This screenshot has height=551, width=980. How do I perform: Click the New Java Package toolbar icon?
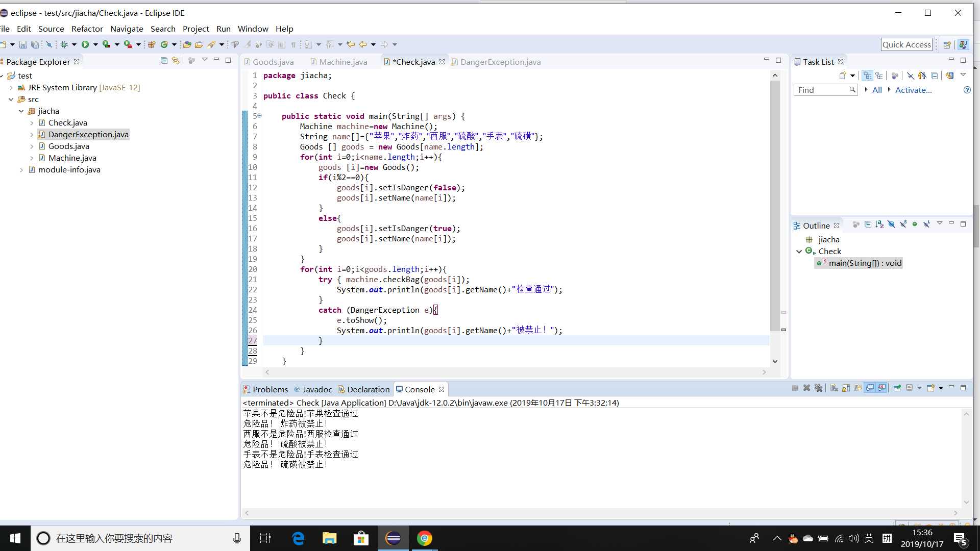click(152, 45)
